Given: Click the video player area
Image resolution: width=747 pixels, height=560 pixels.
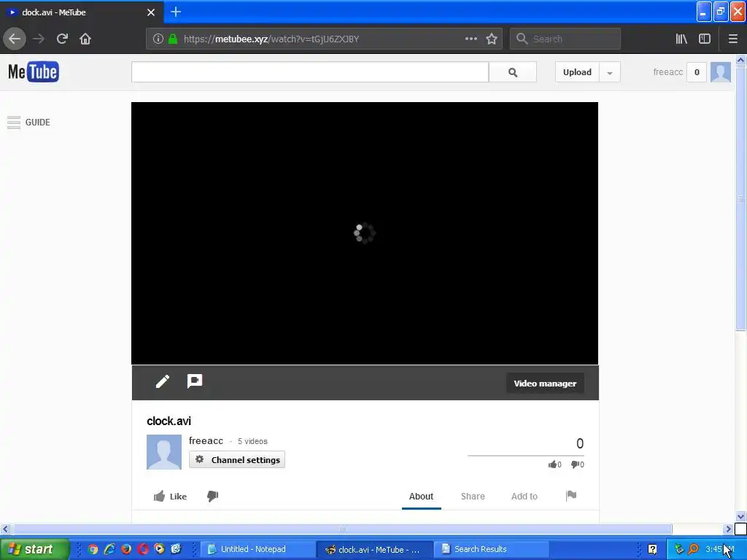Looking at the screenshot, I should pyautogui.click(x=365, y=233).
